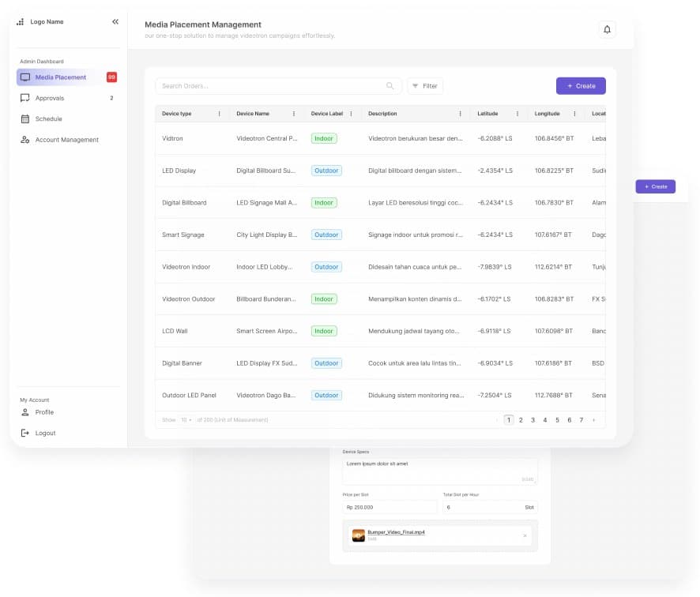Open Longitude column options menu

point(574,114)
